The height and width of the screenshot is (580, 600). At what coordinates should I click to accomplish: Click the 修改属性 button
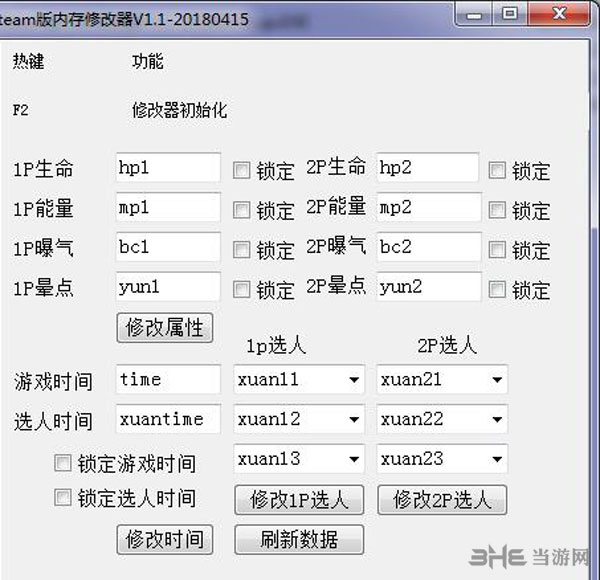(165, 328)
